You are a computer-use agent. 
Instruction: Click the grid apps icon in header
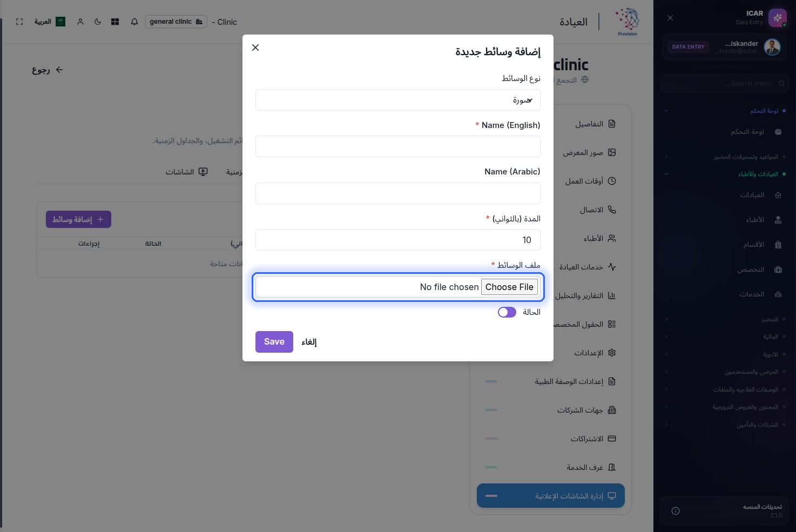coord(115,22)
